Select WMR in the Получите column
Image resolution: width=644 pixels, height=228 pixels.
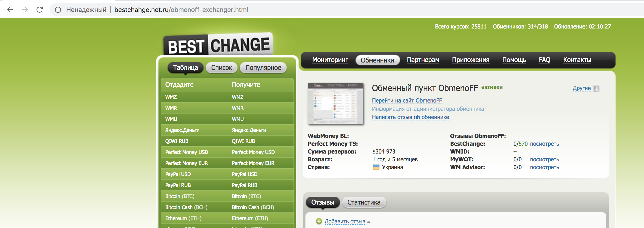click(260, 108)
